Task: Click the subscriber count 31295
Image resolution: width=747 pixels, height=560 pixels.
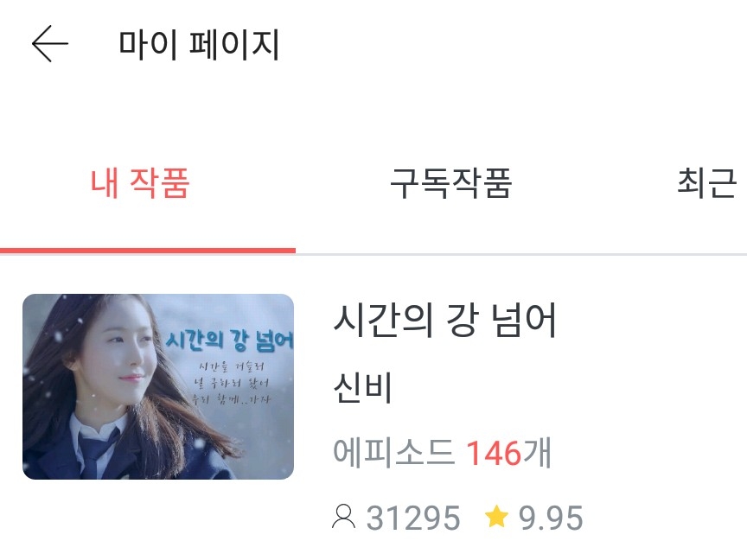Action: (x=413, y=518)
